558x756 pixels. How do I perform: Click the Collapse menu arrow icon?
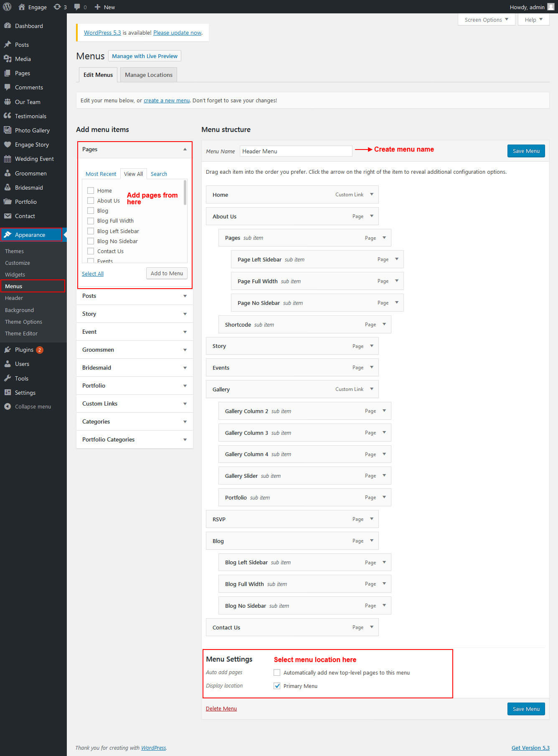[x=8, y=406]
